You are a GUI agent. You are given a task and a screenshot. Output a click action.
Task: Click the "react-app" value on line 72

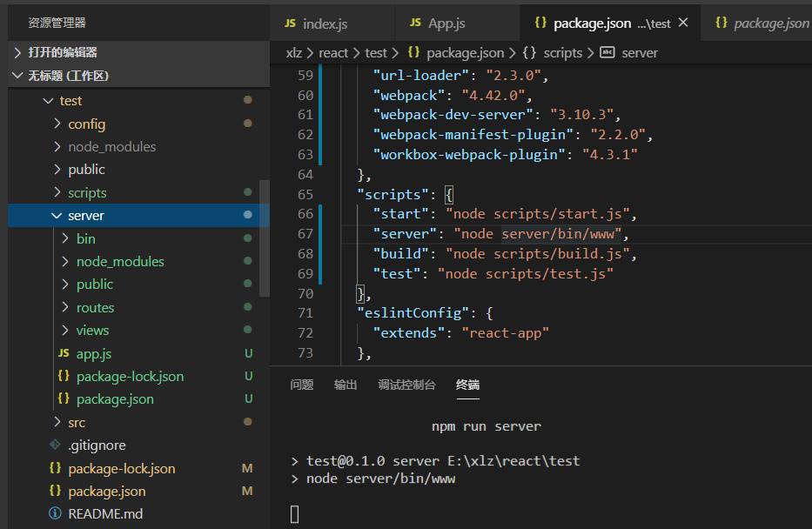[x=505, y=333]
